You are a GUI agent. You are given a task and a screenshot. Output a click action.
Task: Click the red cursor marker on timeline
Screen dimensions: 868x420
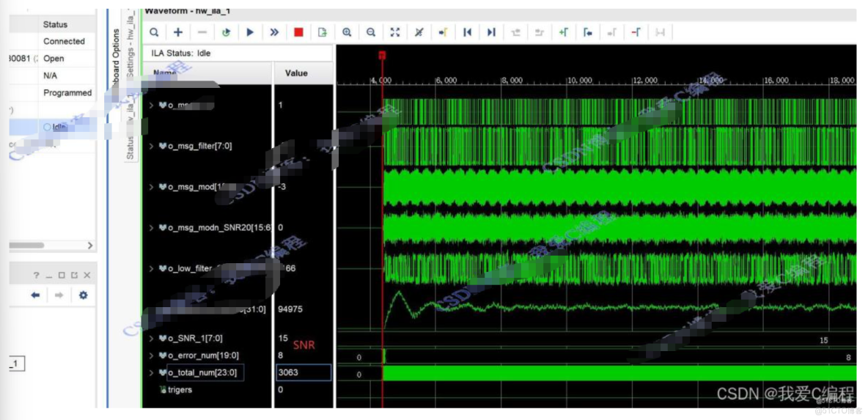click(382, 56)
